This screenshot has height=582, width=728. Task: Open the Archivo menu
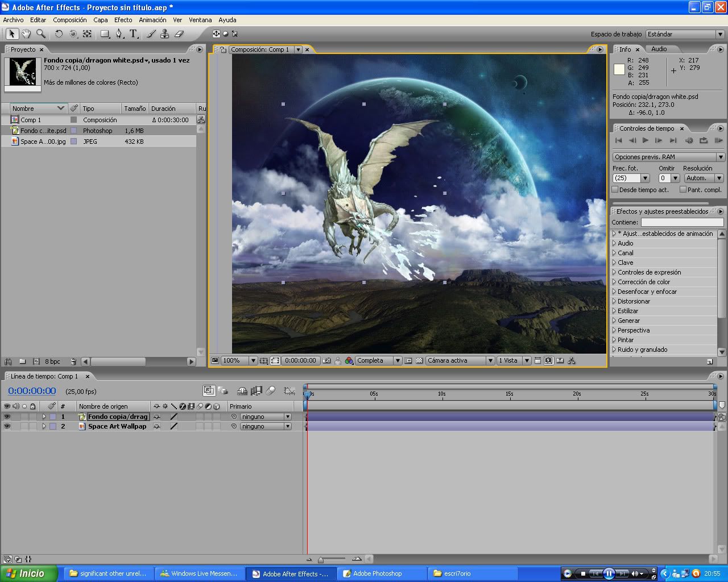tap(13, 20)
